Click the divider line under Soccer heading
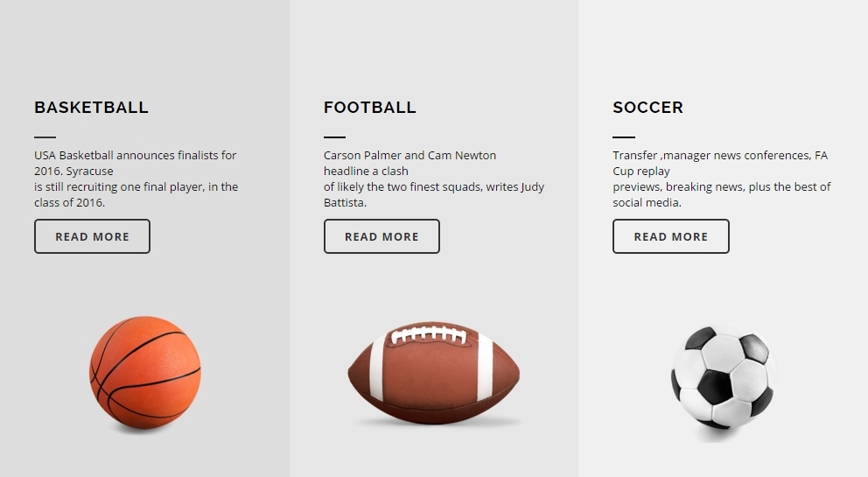 point(624,137)
